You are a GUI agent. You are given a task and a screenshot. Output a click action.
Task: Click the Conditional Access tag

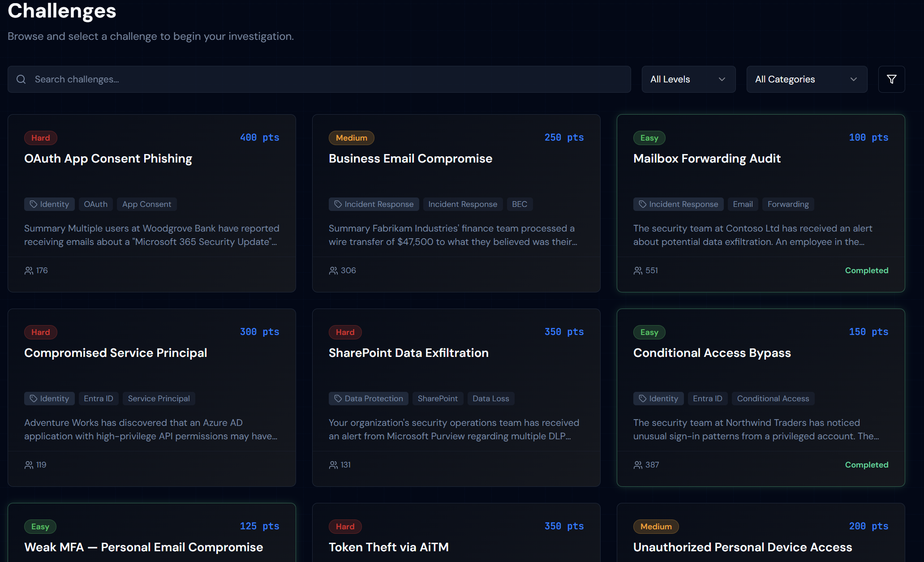(x=773, y=399)
